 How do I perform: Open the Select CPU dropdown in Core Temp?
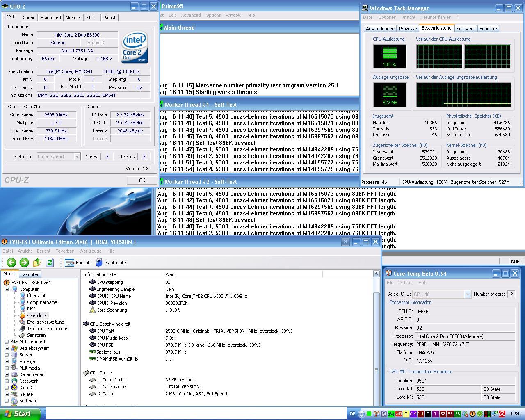pyautogui.click(x=467, y=294)
